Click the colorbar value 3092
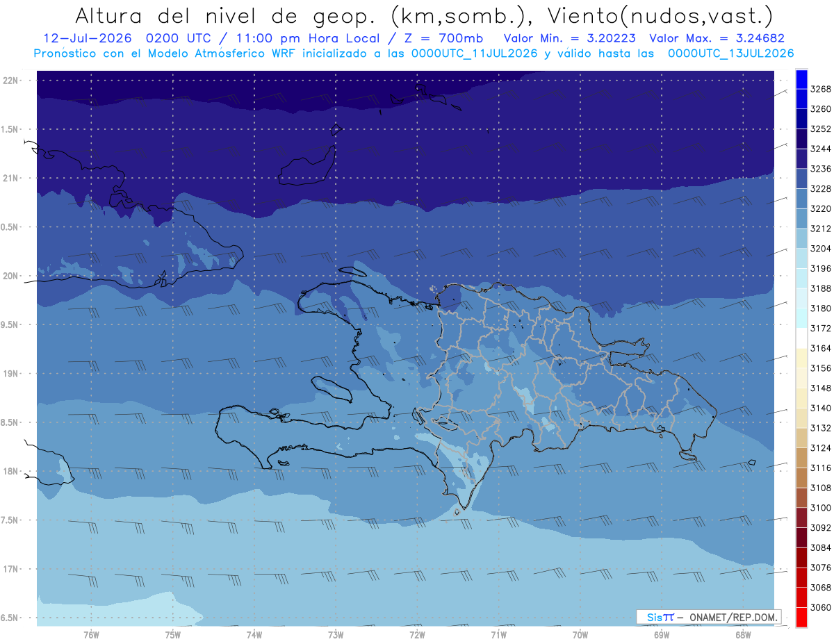 point(821,528)
